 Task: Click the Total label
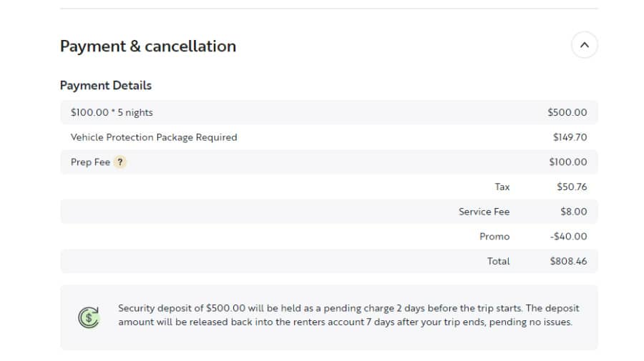(498, 262)
